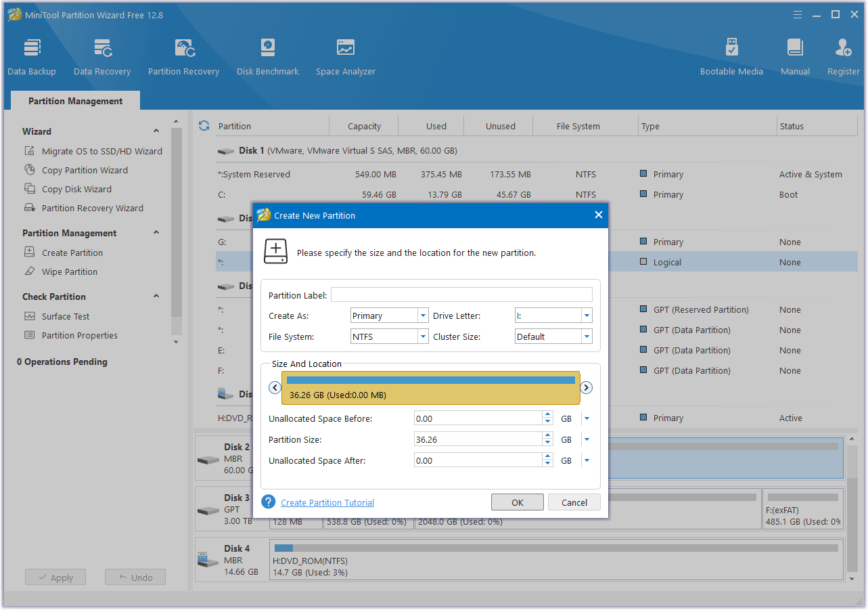Decrease Unallocated Space After with down spinner
The image size is (868, 610).
point(548,464)
